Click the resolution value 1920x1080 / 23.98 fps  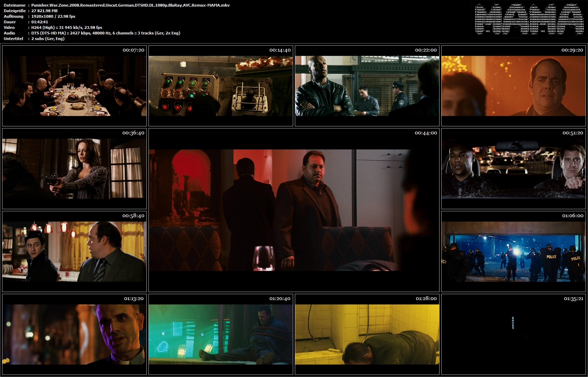pos(53,16)
